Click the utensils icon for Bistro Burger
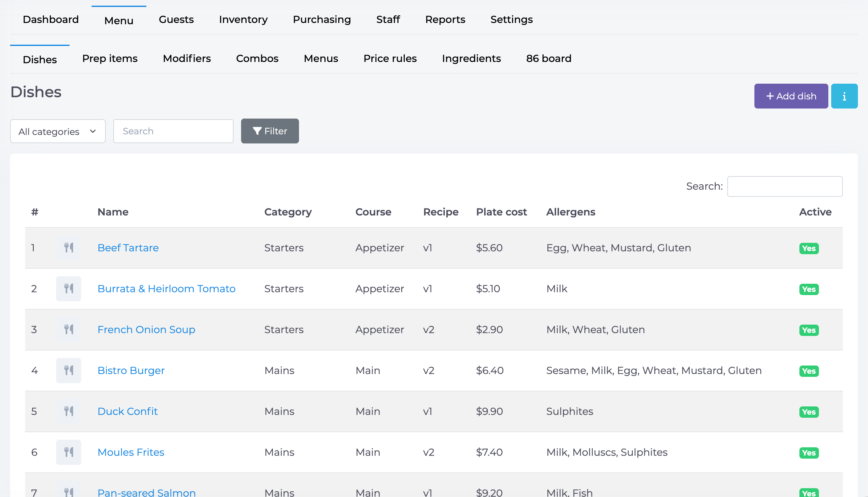This screenshot has width=868, height=497. 69,371
